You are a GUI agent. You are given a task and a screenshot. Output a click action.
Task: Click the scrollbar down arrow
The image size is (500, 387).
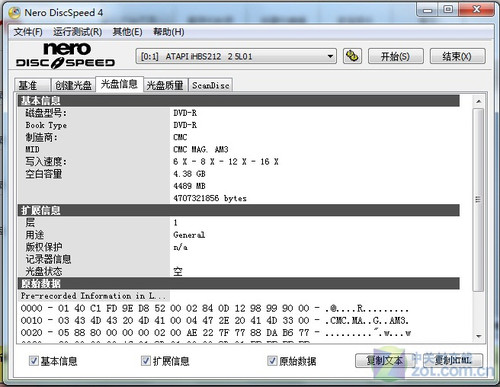pos(479,336)
